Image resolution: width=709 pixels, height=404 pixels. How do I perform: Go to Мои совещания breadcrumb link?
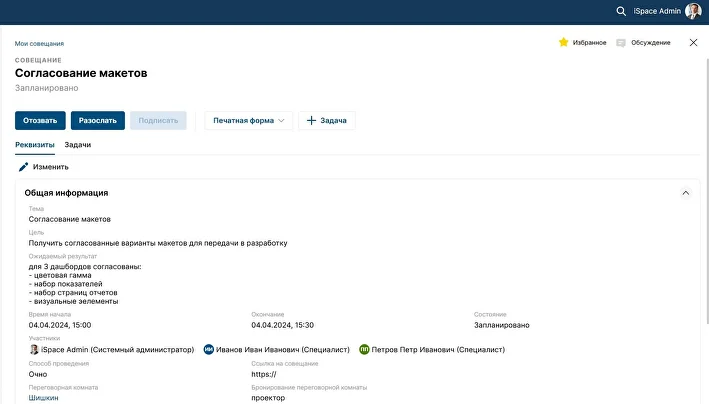[x=39, y=44]
